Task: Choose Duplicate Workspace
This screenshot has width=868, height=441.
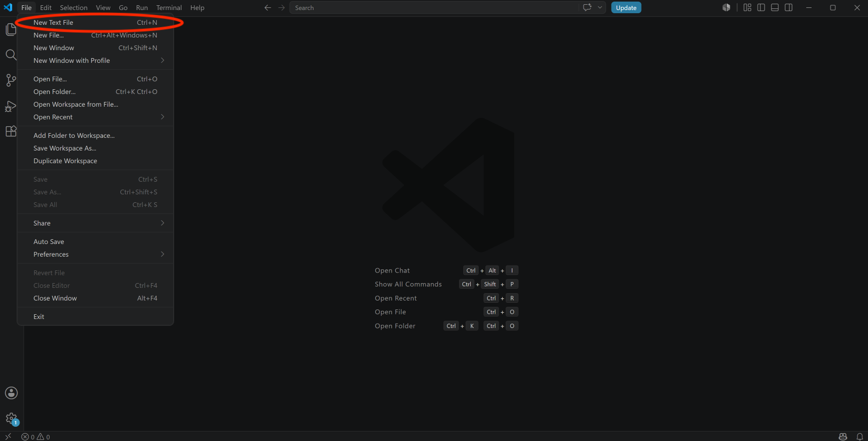Action: [96, 161]
